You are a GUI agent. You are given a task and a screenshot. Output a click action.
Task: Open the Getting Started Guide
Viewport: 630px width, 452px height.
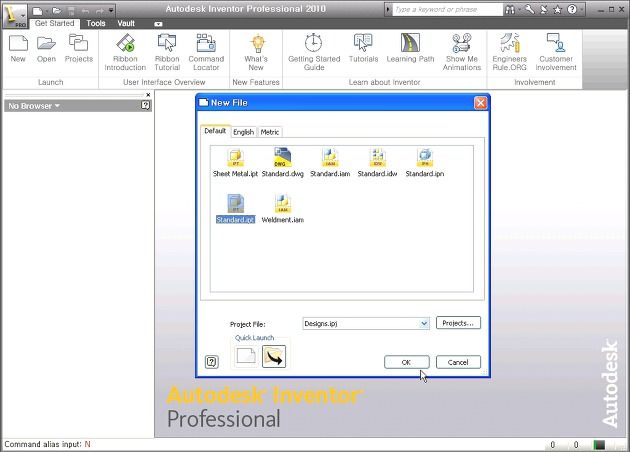(314, 53)
